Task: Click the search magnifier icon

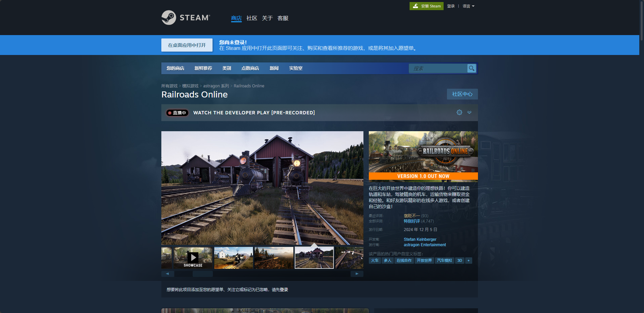Action: [x=472, y=68]
